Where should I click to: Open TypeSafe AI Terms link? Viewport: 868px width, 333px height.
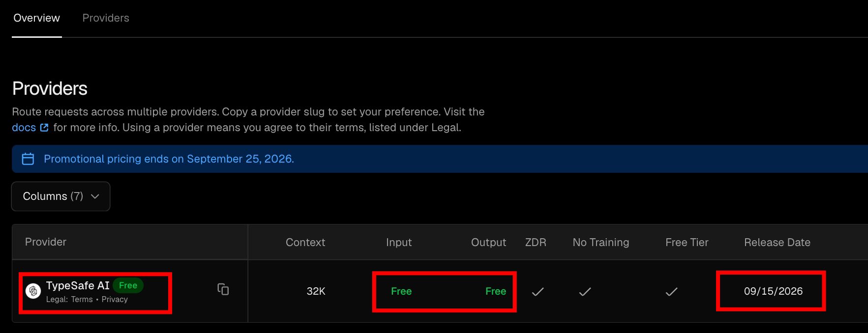[x=82, y=300]
